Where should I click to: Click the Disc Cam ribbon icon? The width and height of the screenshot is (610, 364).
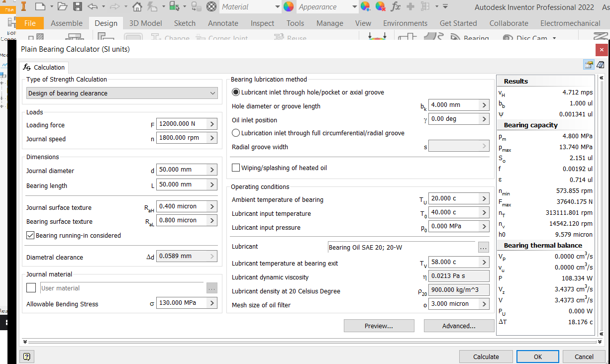click(x=508, y=38)
